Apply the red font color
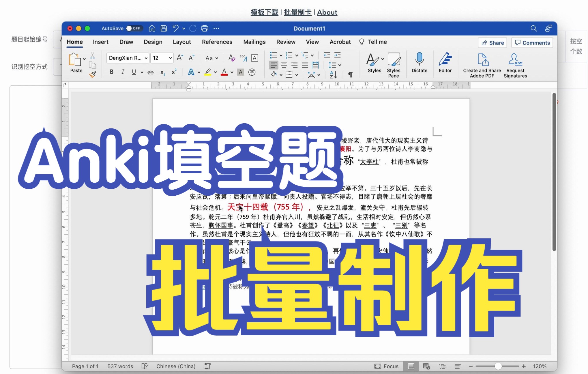588x374 pixels. [x=224, y=72]
